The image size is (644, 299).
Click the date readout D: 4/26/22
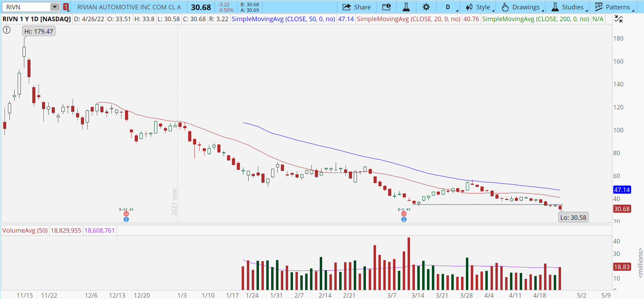click(x=89, y=19)
